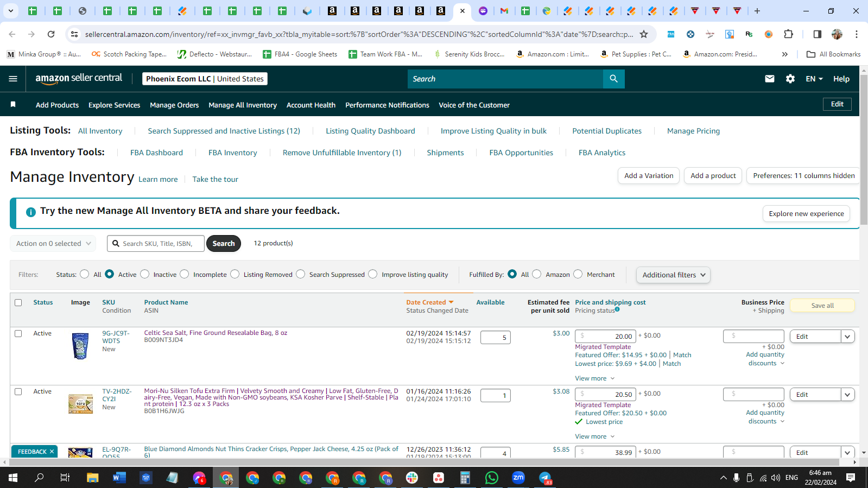Open Chrome's side panel icon
The image size is (868, 488).
pos(818,34)
